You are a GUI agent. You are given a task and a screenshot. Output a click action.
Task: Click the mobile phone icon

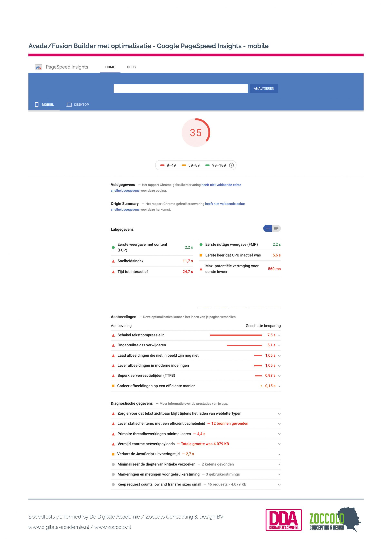point(37,105)
